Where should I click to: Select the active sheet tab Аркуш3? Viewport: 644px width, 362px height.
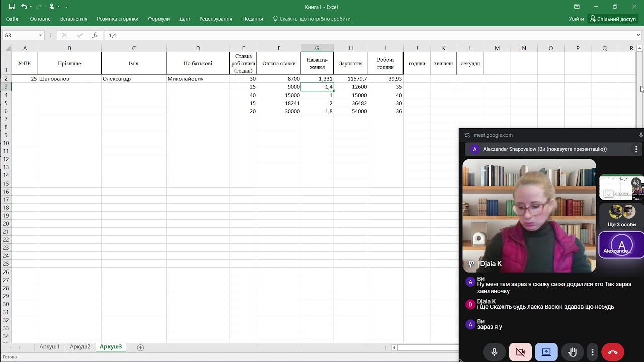pos(111,347)
